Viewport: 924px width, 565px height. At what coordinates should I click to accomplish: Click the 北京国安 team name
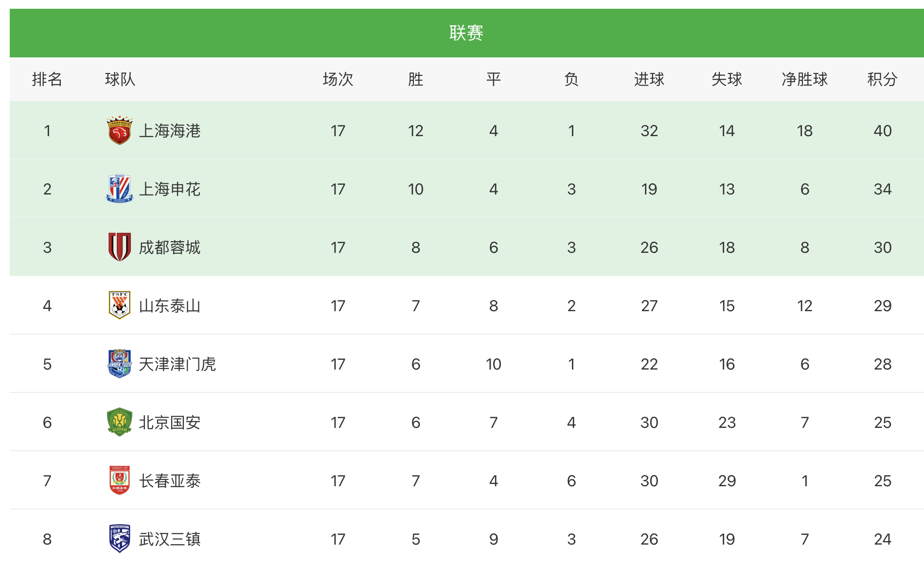pyautogui.click(x=170, y=423)
